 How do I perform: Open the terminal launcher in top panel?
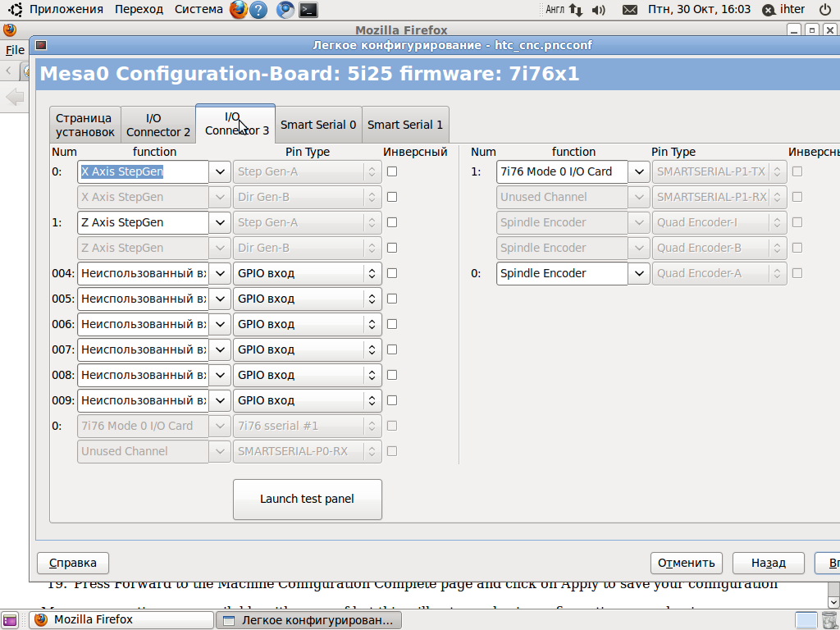pos(308,10)
